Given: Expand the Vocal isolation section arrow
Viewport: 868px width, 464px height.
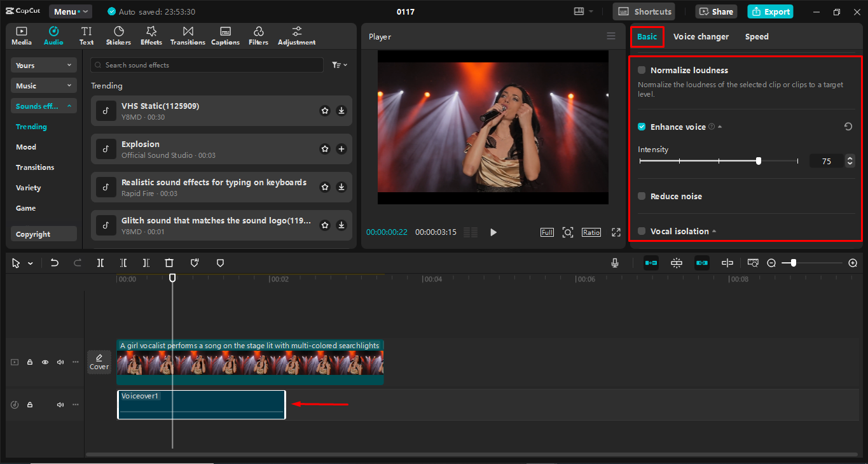Looking at the screenshot, I should coord(714,231).
